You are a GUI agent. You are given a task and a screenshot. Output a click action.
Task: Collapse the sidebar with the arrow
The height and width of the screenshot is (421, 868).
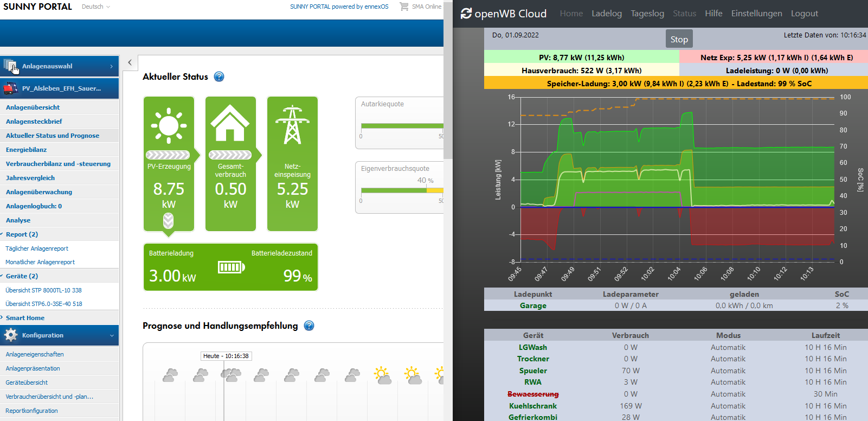coord(130,62)
